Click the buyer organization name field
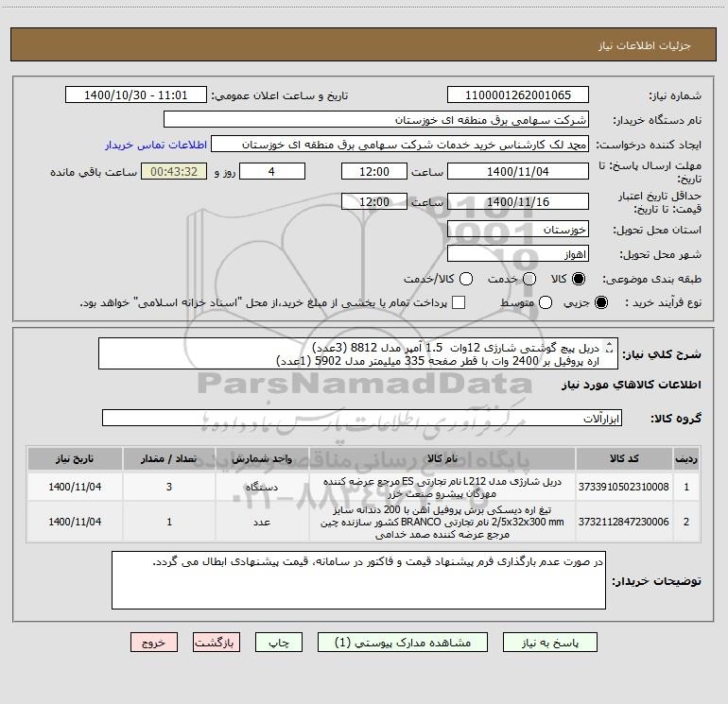728x704 pixels. tap(376, 120)
